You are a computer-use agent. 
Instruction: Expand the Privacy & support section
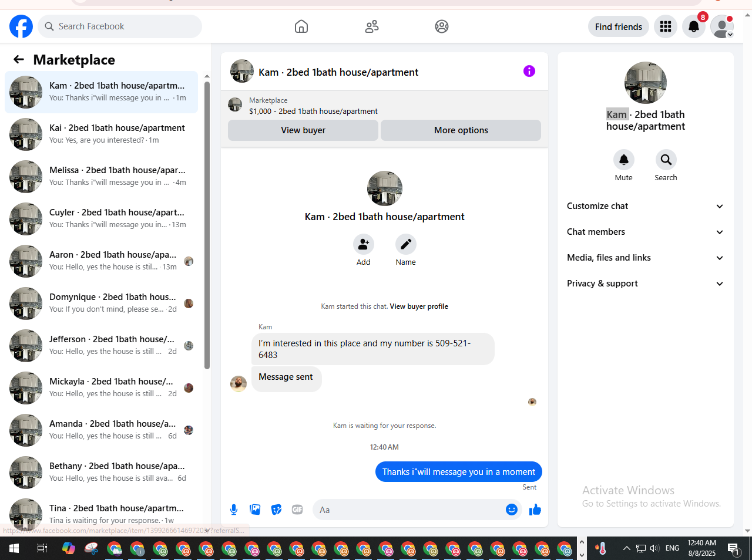click(646, 284)
